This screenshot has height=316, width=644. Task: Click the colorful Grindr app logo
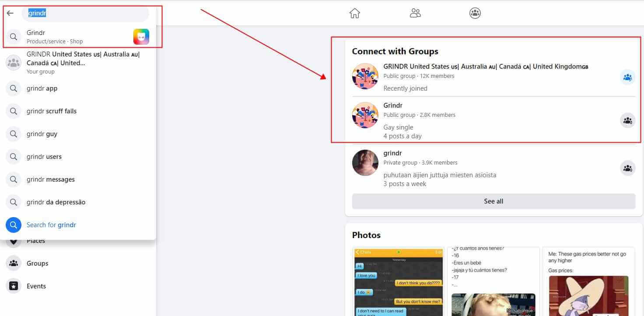pyautogui.click(x=141, y=37)
